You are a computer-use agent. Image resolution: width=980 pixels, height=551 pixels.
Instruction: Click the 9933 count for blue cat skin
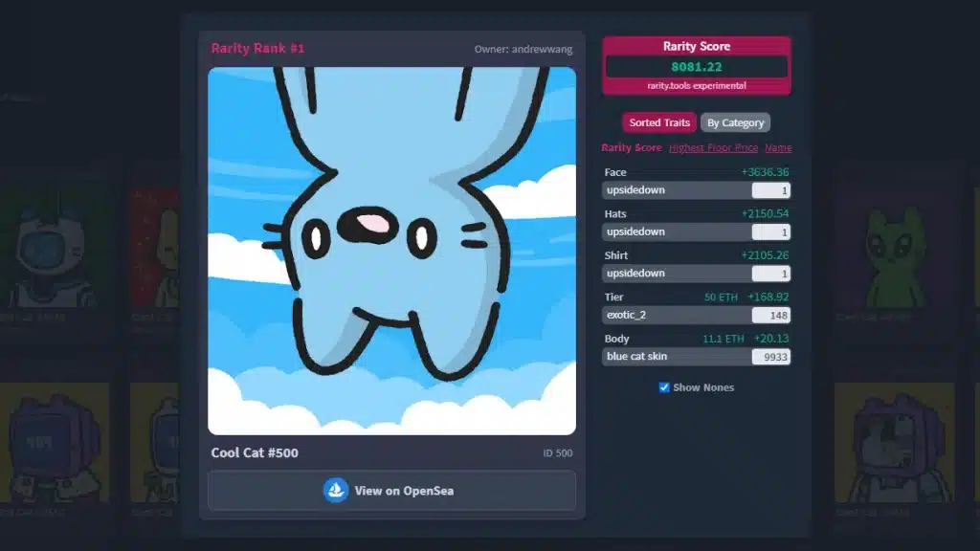click(770, 357)
